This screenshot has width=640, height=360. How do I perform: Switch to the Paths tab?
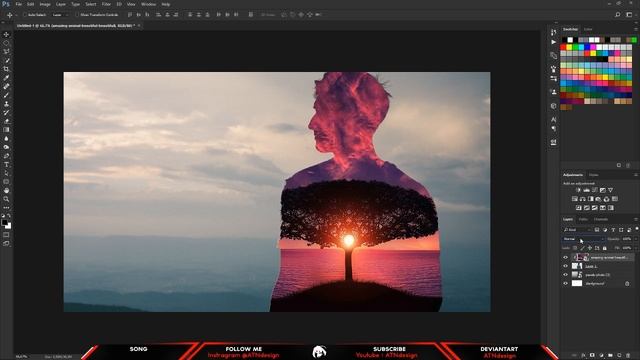(583, 220)
